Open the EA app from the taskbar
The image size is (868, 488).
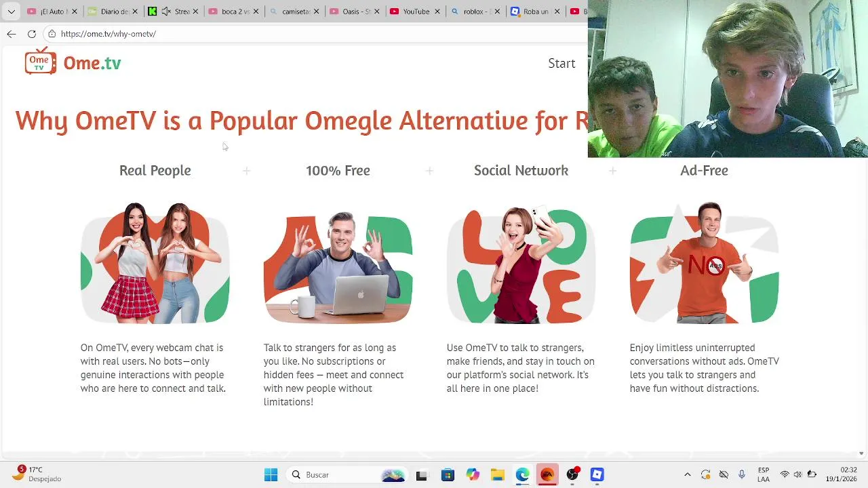coord(547,475)
